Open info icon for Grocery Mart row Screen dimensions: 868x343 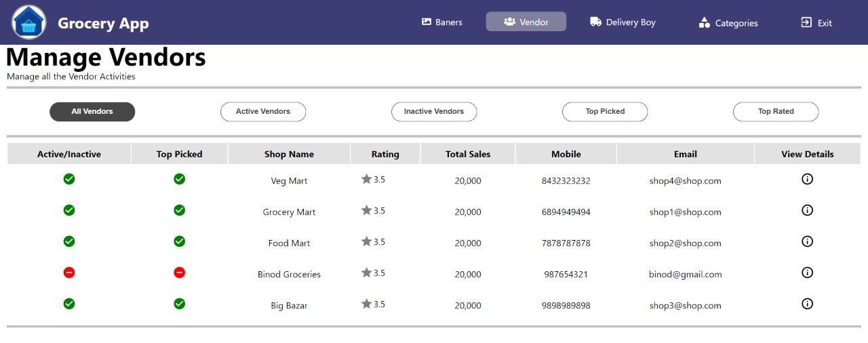(807, 210)
